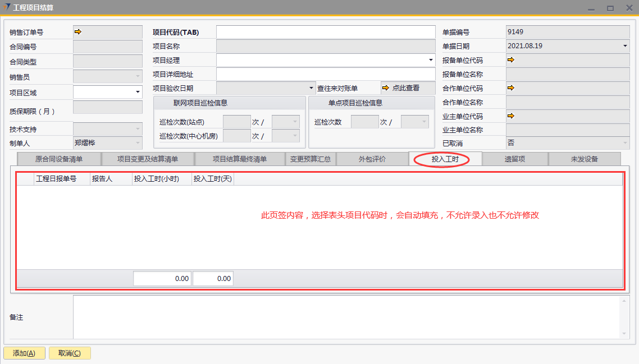639x364 pixels.
Task: Expand the 项目经理 dropdown
Action: click(431, 60)
